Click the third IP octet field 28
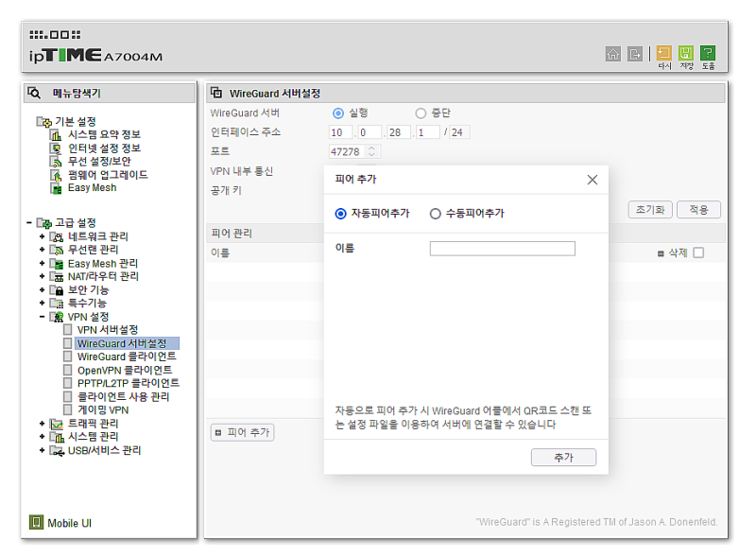 [399, 132]
